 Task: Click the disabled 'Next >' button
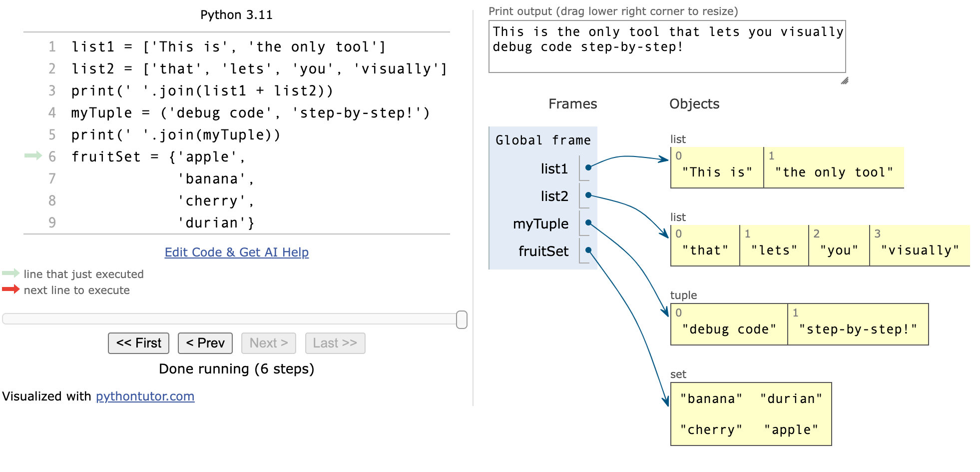tap(269, 343)
